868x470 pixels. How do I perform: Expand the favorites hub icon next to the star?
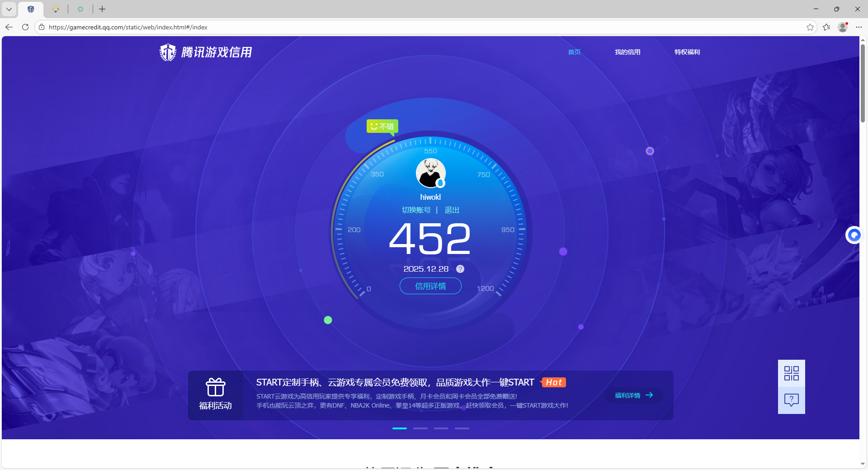pyautogui.click(x=827, y=27)
